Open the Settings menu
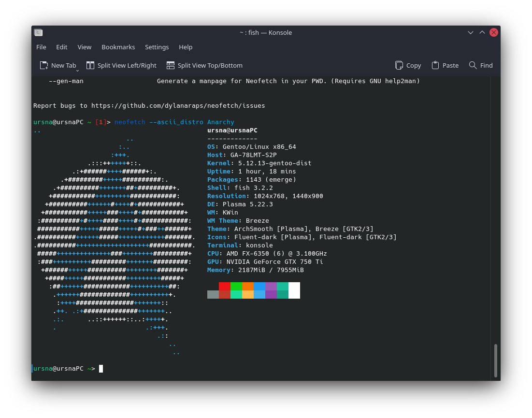 [x=157, y=47]
